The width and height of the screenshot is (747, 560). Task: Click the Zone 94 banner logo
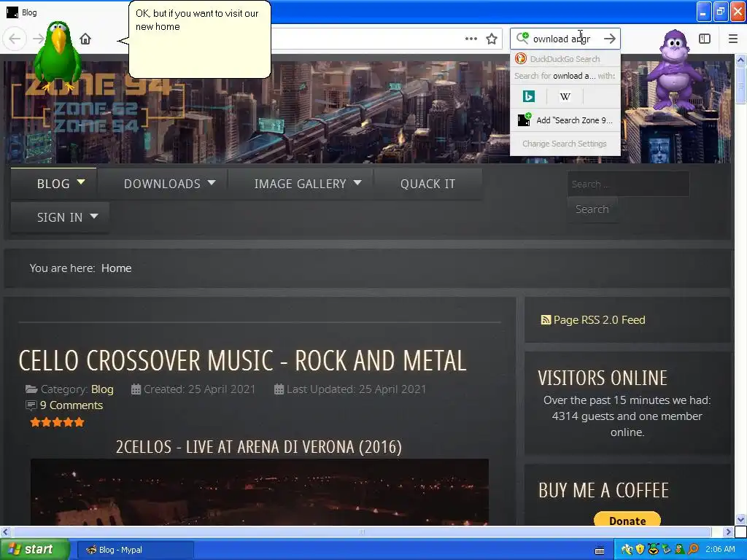[98, 104]
